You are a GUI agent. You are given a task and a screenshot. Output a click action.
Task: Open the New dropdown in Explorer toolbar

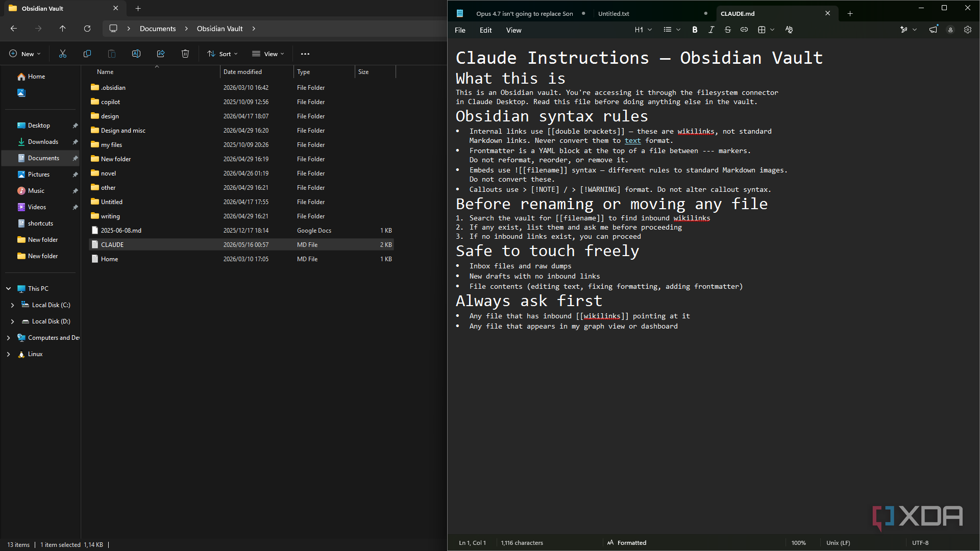point(24,54)
